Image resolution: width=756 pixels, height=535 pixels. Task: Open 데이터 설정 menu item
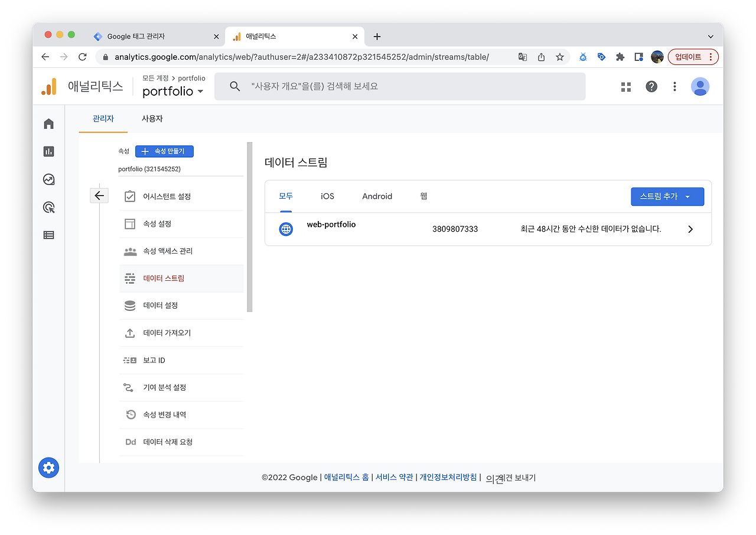tap(181, 306)
